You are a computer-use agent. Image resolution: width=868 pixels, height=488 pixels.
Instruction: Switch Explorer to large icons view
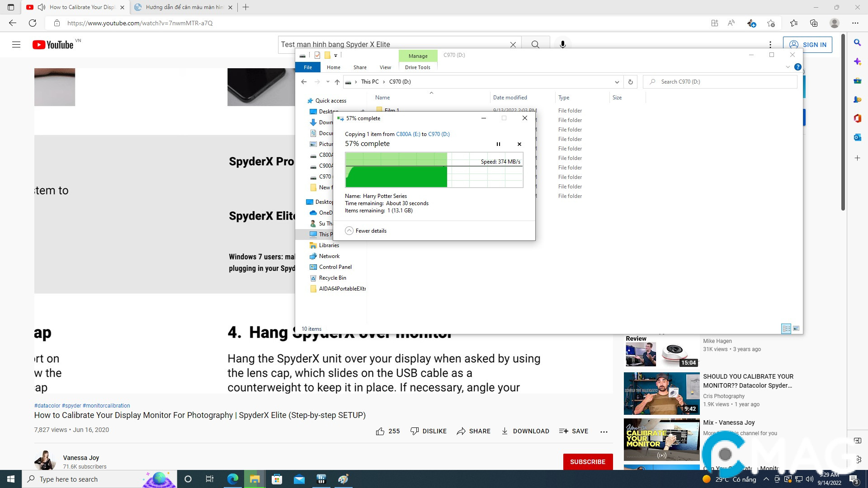(795, 328)
